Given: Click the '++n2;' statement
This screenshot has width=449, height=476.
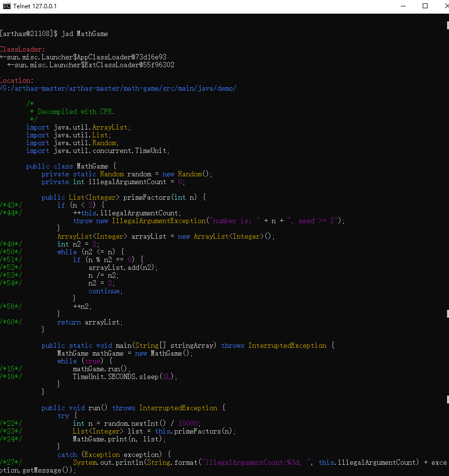Looking at the screenshot, I should pyautogui.click(x=82, y=306).
